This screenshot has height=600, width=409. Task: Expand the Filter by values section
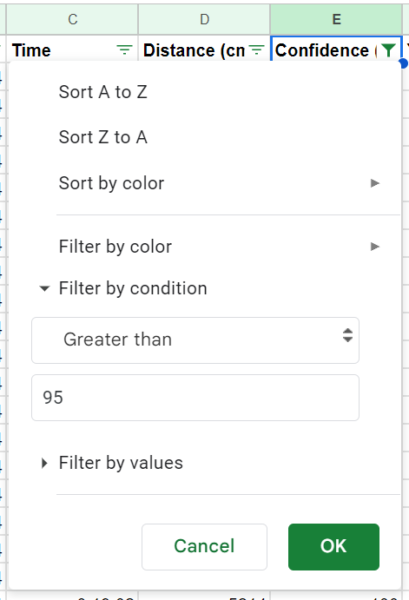coord(44,463)
